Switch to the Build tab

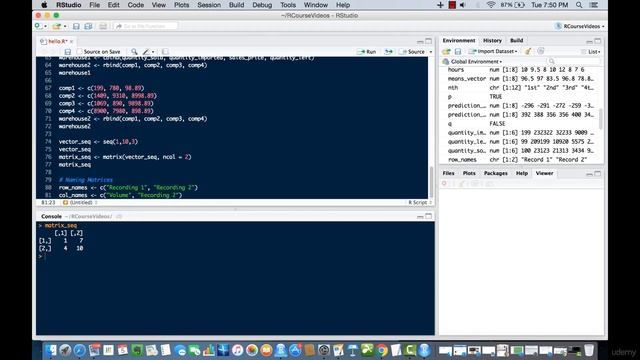(x=516, y=40)
